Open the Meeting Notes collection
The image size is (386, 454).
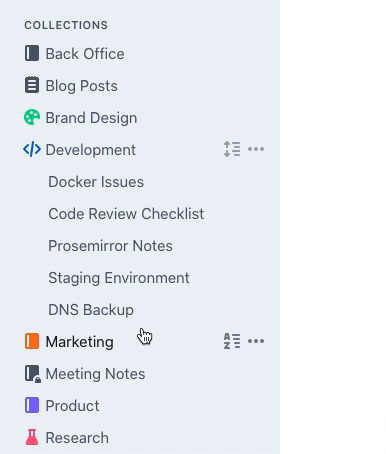(x=95, y=374)
